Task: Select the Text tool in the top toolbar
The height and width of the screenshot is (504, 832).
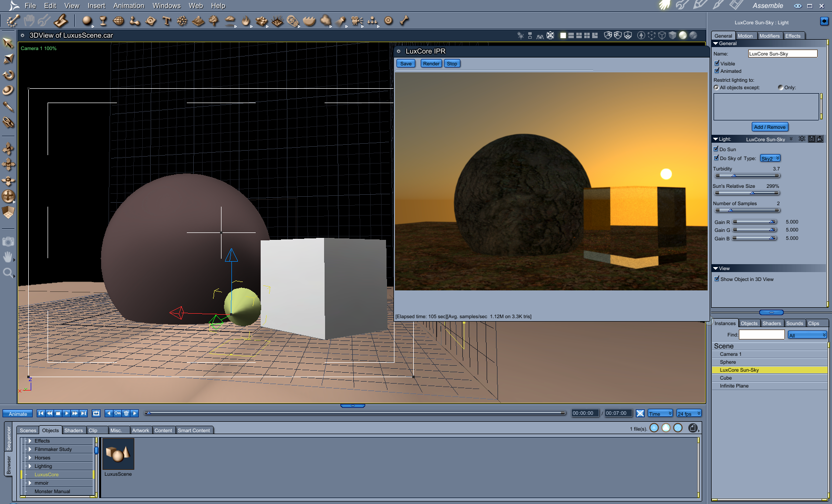Action: pyautogui.click(x=166, y=21)
